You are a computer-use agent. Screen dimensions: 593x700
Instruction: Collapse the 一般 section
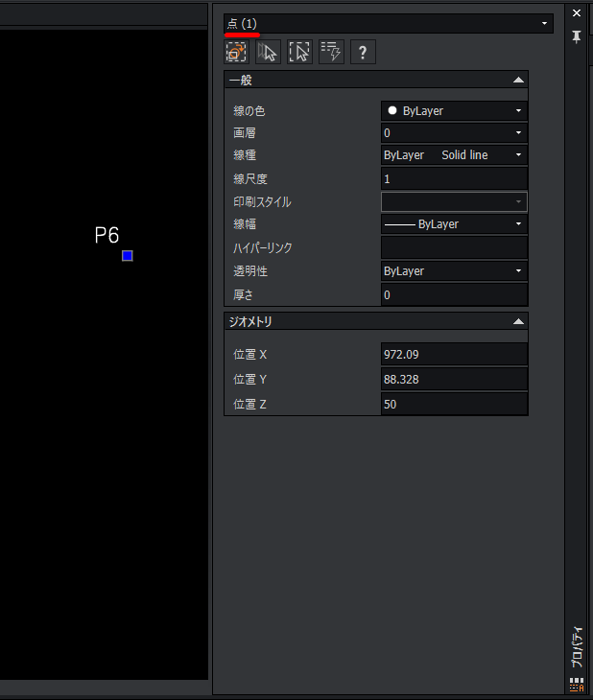click(x=518, y=81)
